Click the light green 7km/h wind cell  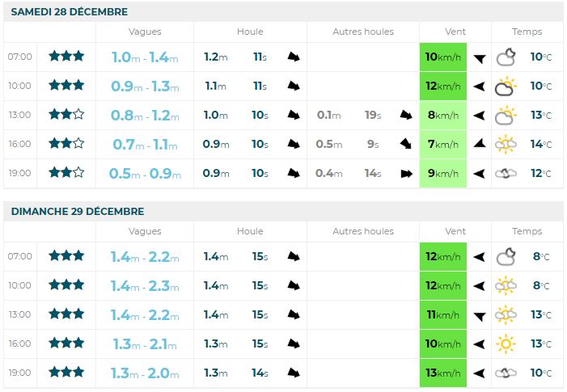[443, 144]
